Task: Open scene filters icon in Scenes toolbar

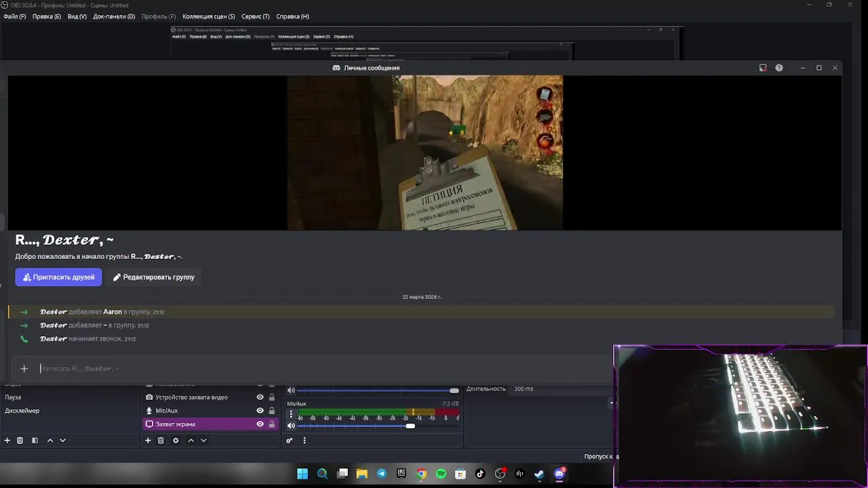Action: 35,441
